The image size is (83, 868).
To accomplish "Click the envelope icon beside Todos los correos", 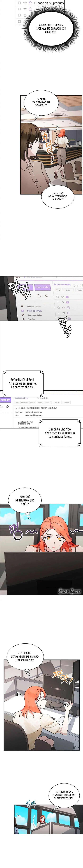I will (22, 306).
